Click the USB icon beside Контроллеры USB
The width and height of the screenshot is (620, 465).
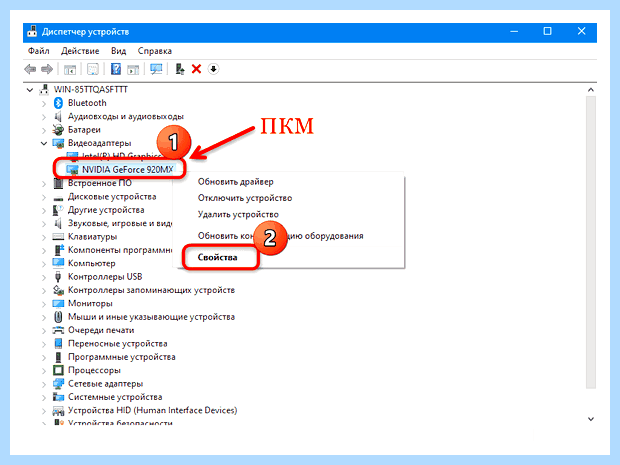point(58,277)
